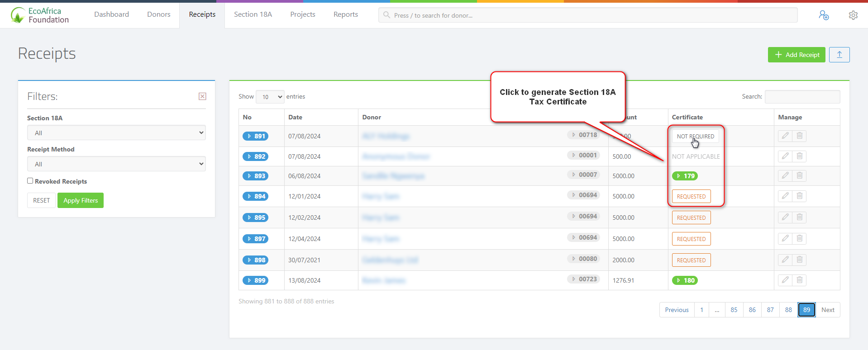Open the Section 18A filter dropdown
This screenshot has width=868, height=350.
116,133
